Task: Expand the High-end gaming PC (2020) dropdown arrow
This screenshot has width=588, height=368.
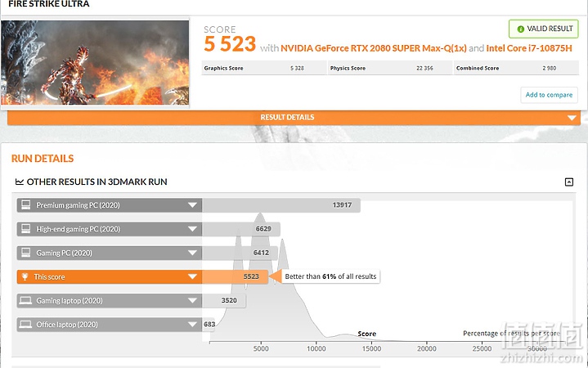Action: pos(192,229)
